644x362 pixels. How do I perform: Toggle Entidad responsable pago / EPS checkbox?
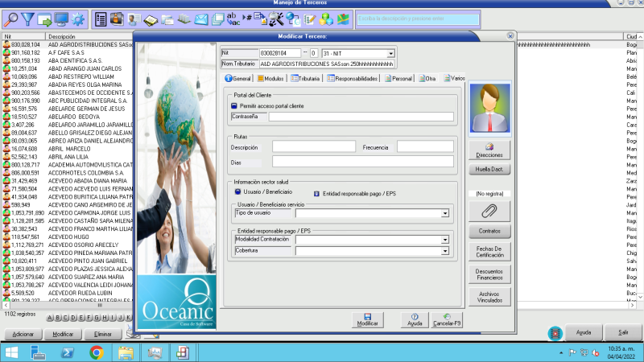click(316, 194)
